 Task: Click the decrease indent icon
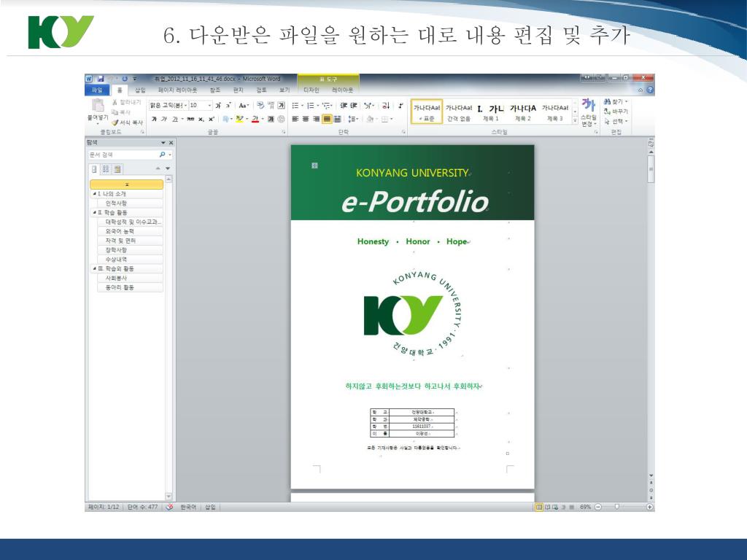click(344, 105)
